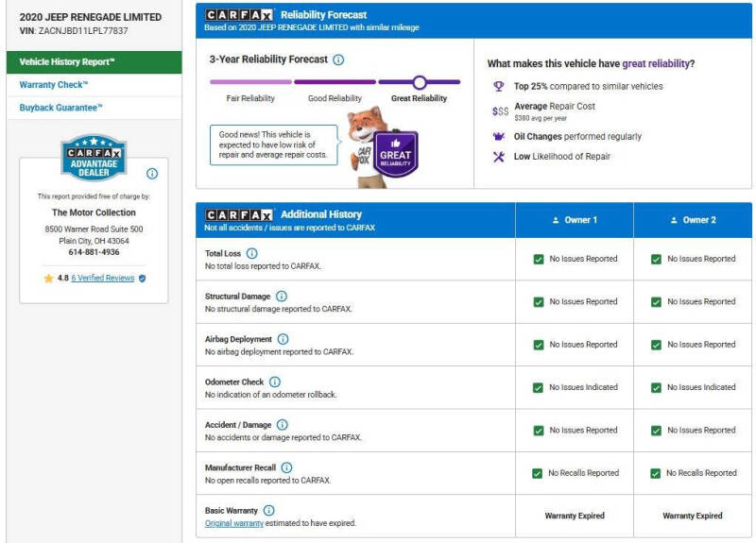This screenshot has width=756, height=543.
Task: Click the Owner 2 column header
Action: click(693, 220)
